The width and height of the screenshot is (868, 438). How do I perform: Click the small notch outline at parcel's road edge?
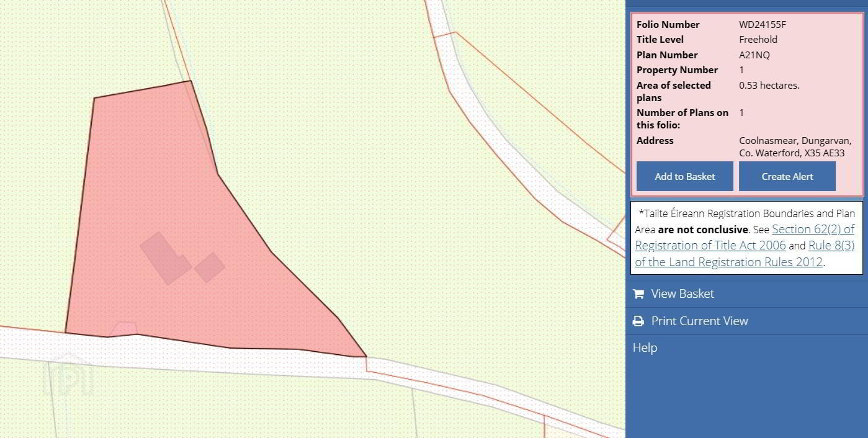(123, 329)
